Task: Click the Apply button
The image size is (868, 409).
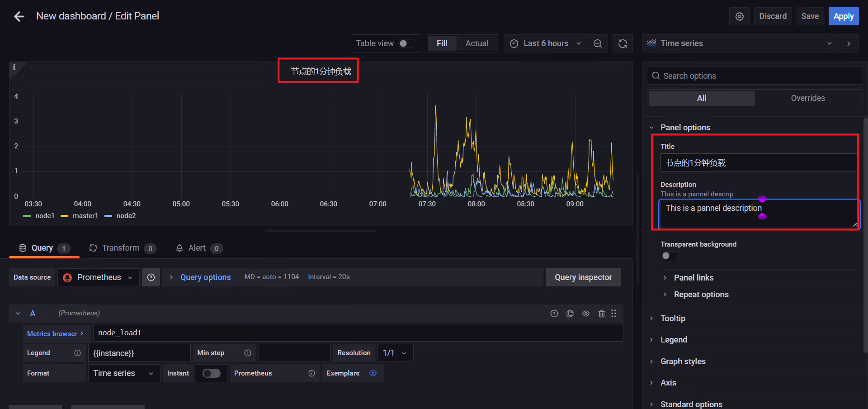Action: (844, 16)
